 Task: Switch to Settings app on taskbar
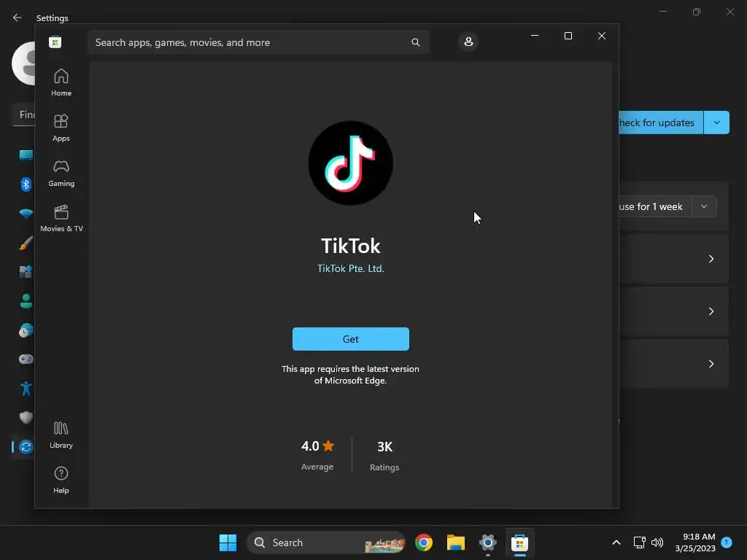coord(488,542)
